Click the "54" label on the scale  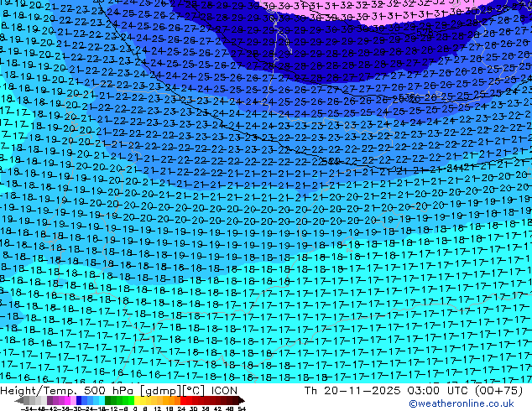pyautogui.click(x=242, y=408)
